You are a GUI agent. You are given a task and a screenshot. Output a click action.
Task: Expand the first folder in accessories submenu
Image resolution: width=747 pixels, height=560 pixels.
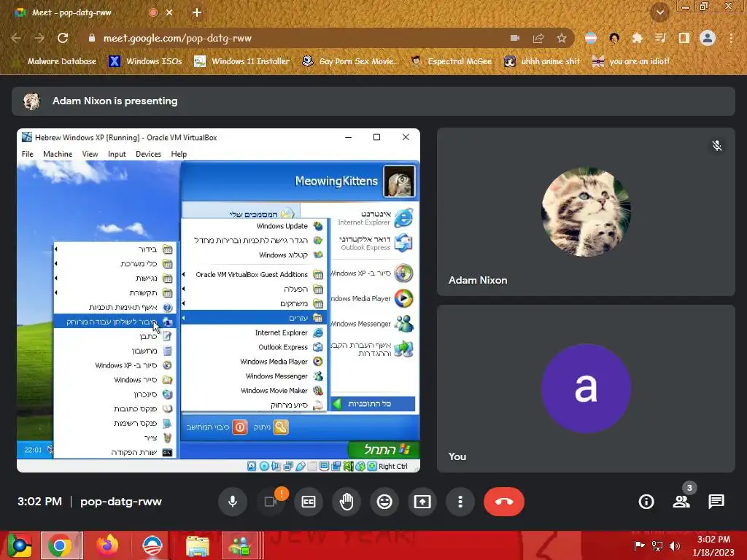[x=115, y=249]
